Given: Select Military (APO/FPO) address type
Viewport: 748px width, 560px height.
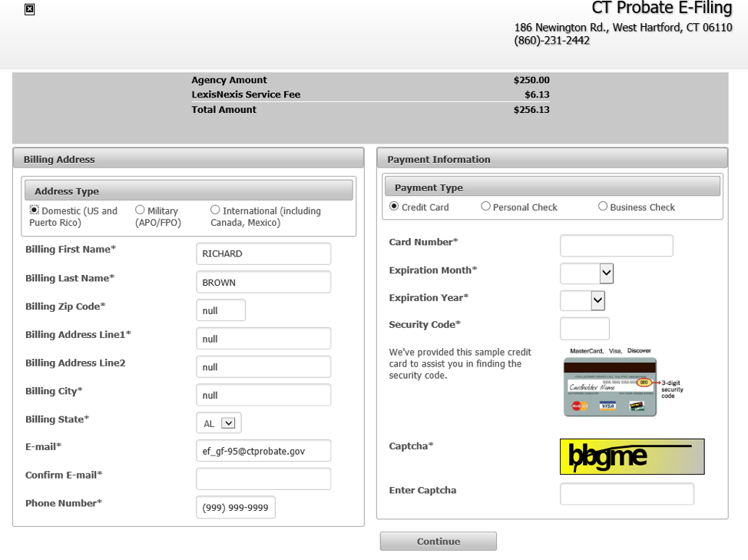Looking at the screenshot, I should pos(140,210).
